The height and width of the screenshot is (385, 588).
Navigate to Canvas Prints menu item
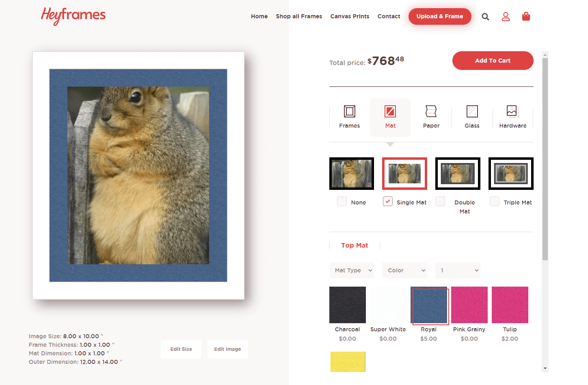click(350, 16)
